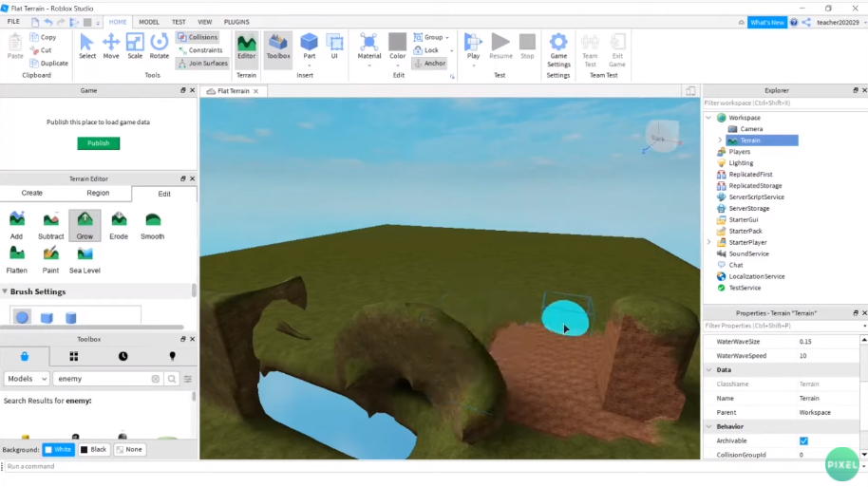Set Toolbox background to Black
Screen dimensions: 868x487
click(x=94, y=449)
